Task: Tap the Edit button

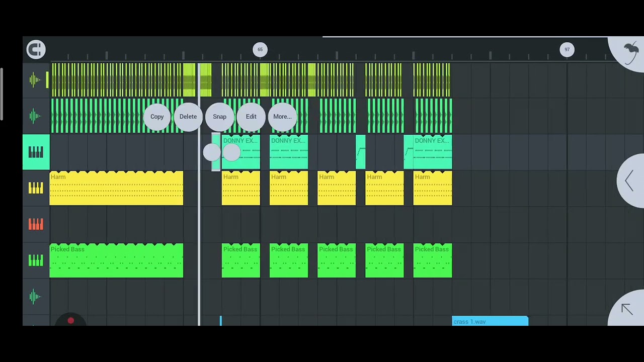Action: 251,117
